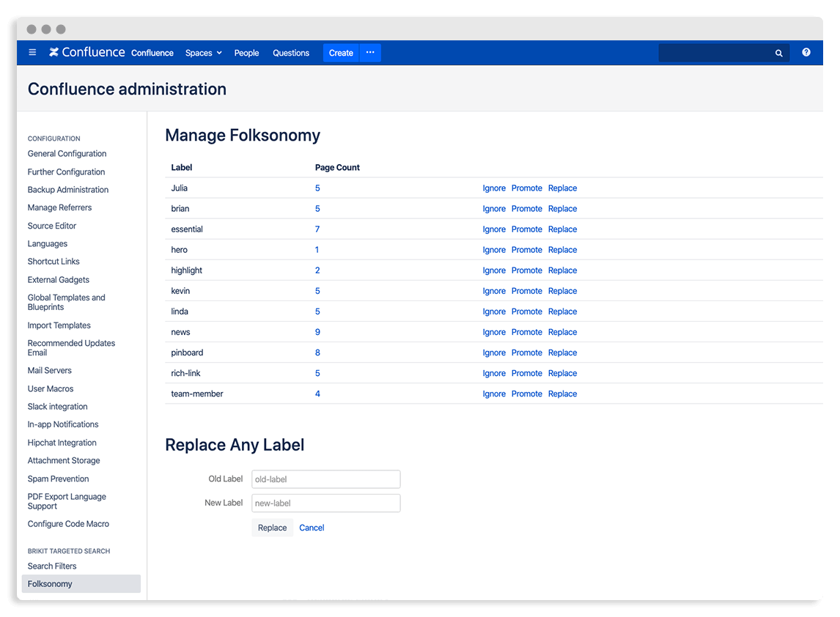
Task: Click the Confluence logo in the header
Action: click(x=86, y=52)
